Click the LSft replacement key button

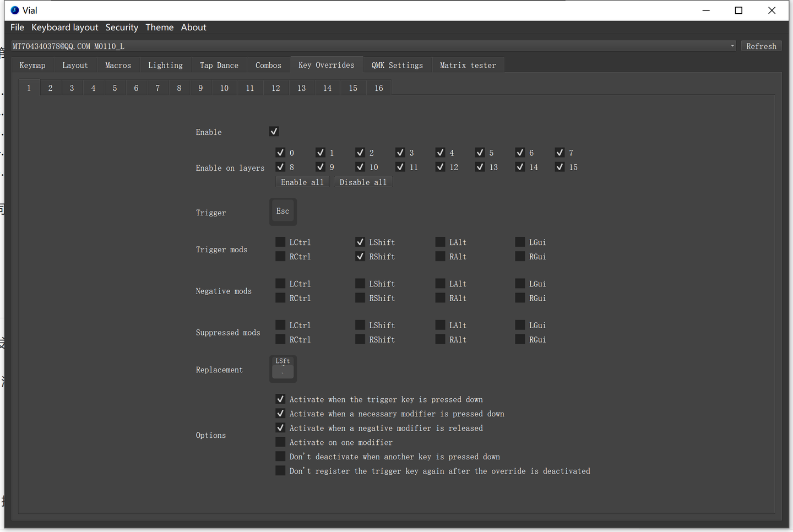(283, 369)
